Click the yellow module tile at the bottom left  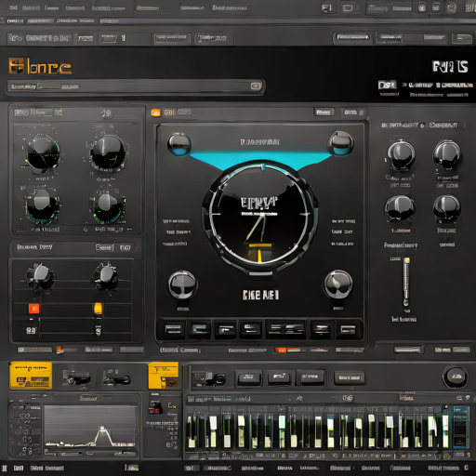pyautogui.click(x=31, y=376)
